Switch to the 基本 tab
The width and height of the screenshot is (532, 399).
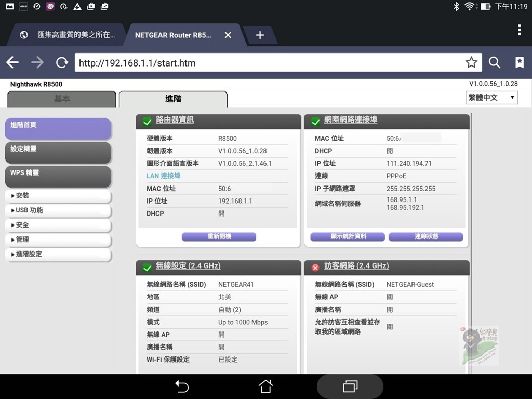click(x=62, y=99)
